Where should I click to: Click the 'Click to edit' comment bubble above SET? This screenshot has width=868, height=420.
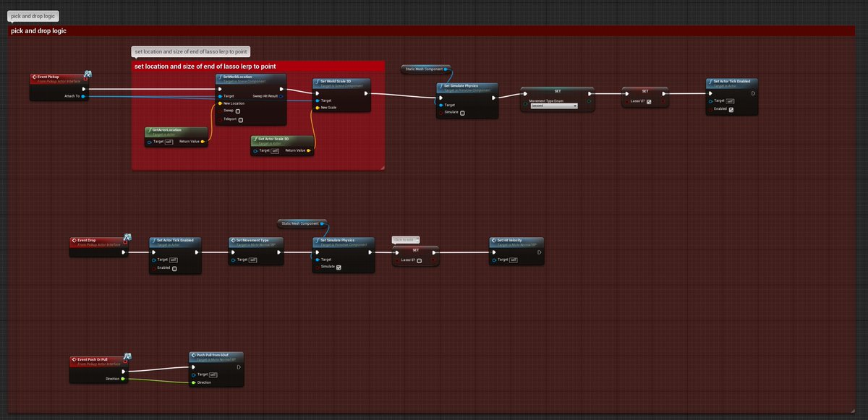coord(406,239)
